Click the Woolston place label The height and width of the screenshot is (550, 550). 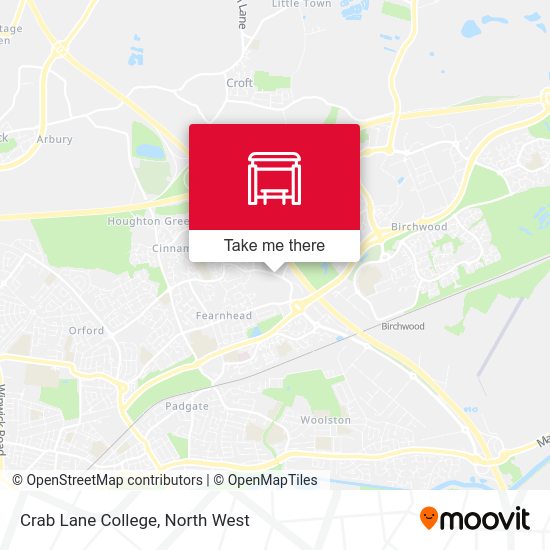[326, 420]
